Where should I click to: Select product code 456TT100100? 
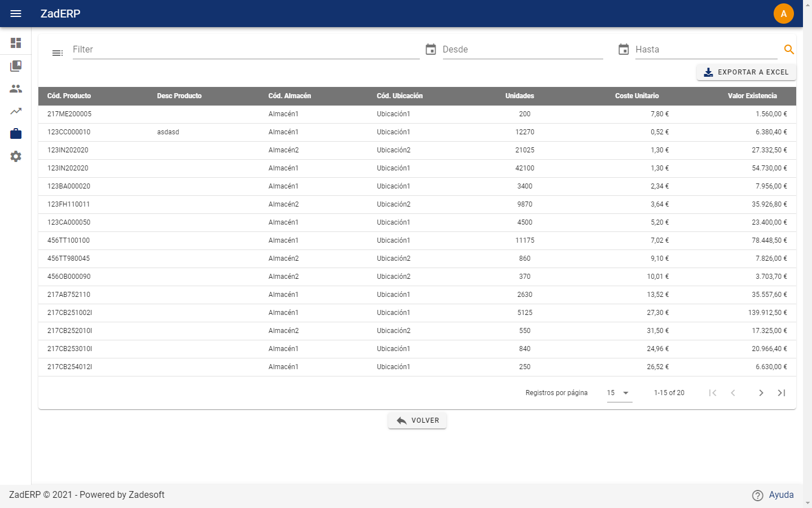pos(68,240)
